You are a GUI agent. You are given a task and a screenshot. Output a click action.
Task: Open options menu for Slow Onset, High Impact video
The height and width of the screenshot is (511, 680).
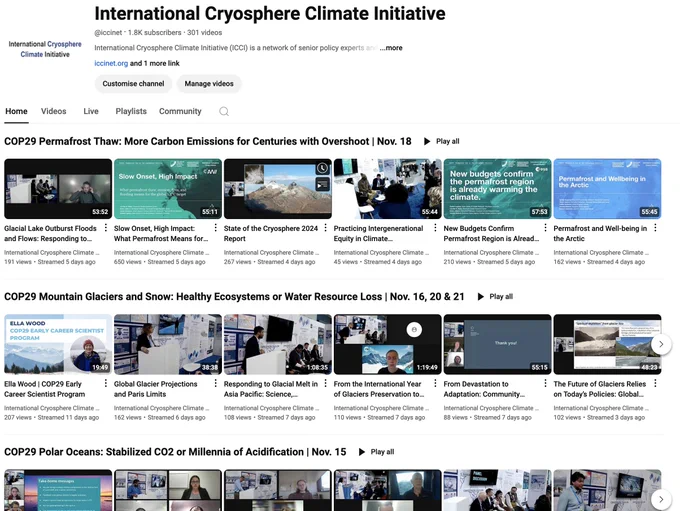[x=216, y=228]
